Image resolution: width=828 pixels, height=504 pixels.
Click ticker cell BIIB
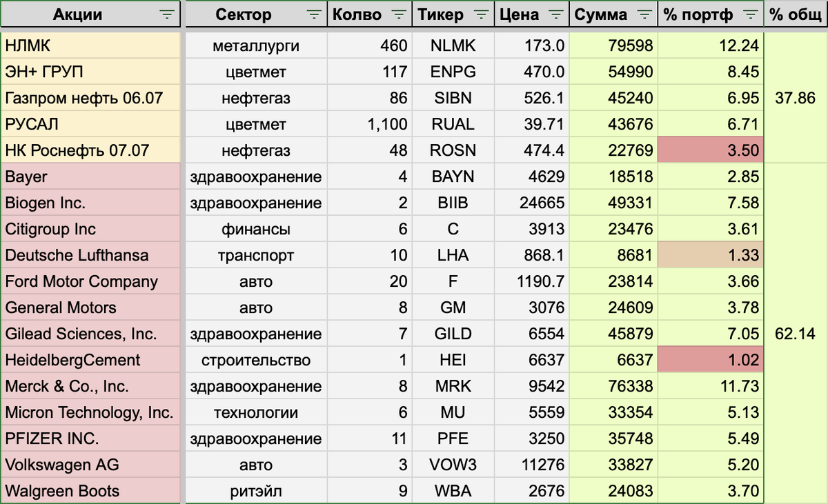(453, 203)
